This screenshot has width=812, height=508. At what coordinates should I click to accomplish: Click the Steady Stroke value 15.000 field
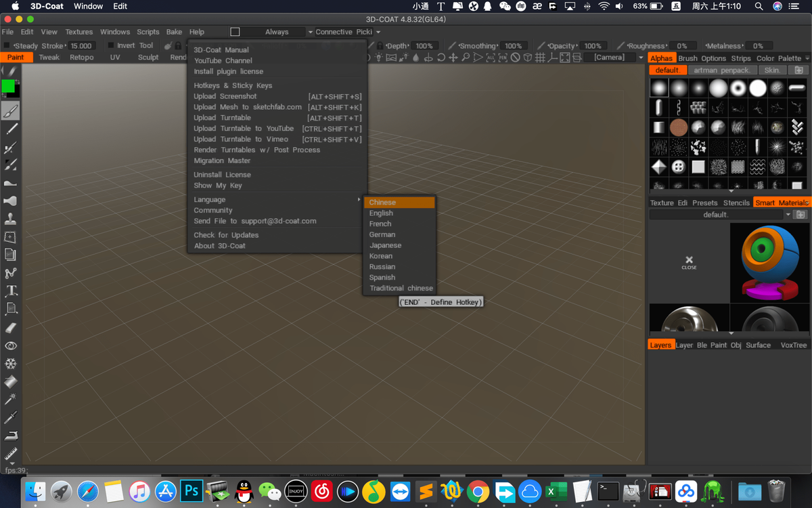pyautogui.click(x=81, y=46)
